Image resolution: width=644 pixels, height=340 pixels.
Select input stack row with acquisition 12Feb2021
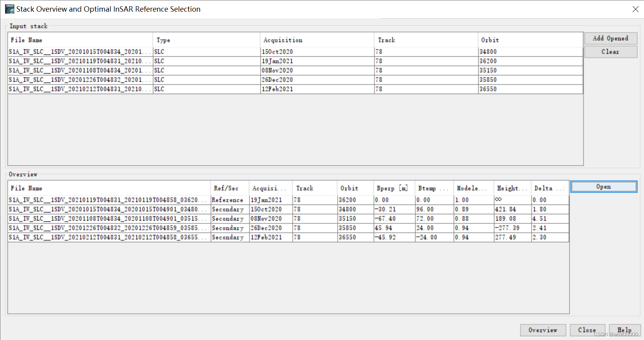pos(296,89)
